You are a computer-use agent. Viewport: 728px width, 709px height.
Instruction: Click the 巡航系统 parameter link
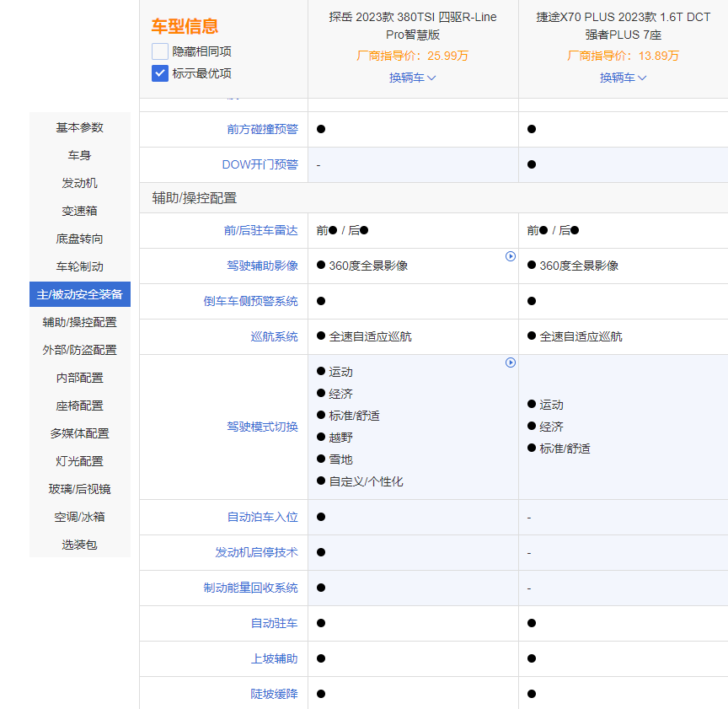click(274, 336)
